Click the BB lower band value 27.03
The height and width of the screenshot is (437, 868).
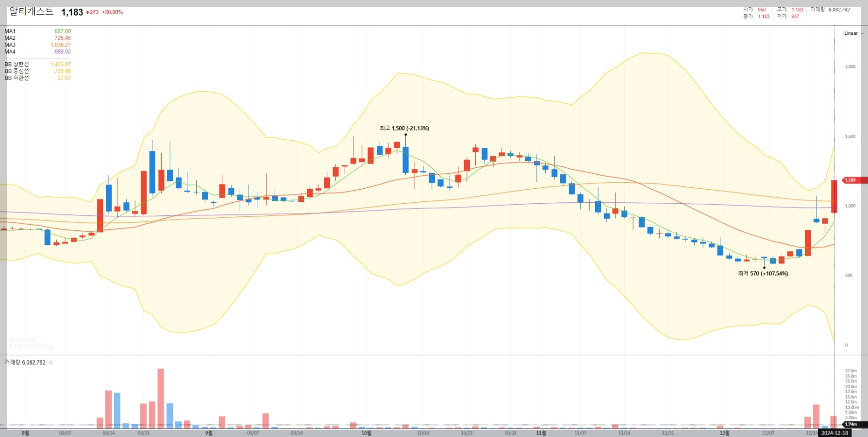64,78
